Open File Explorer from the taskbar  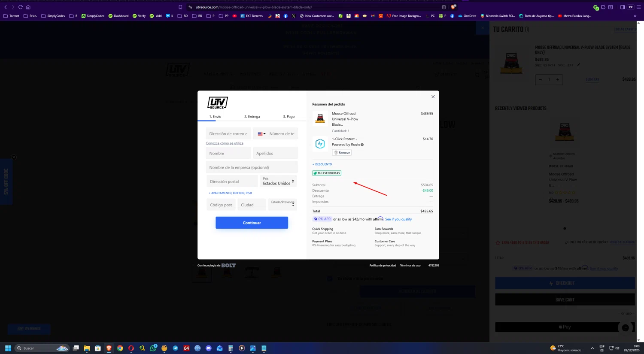coord(87,348)
